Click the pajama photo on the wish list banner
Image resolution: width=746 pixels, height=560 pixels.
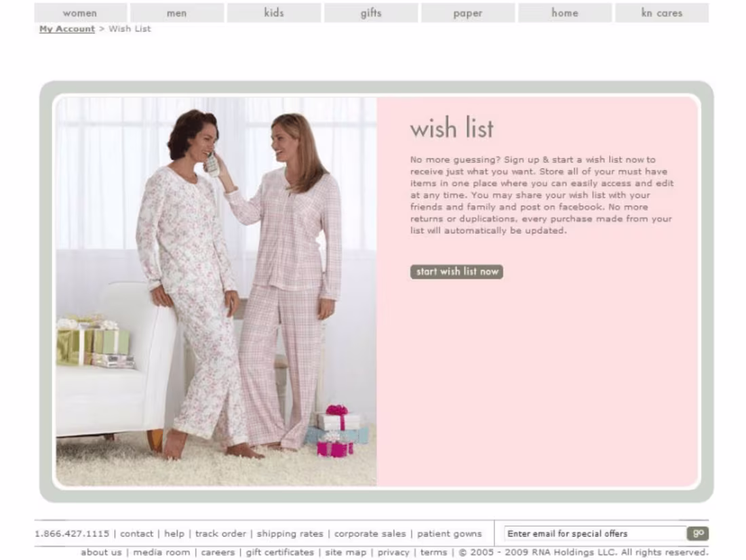(x=216, y=292)
